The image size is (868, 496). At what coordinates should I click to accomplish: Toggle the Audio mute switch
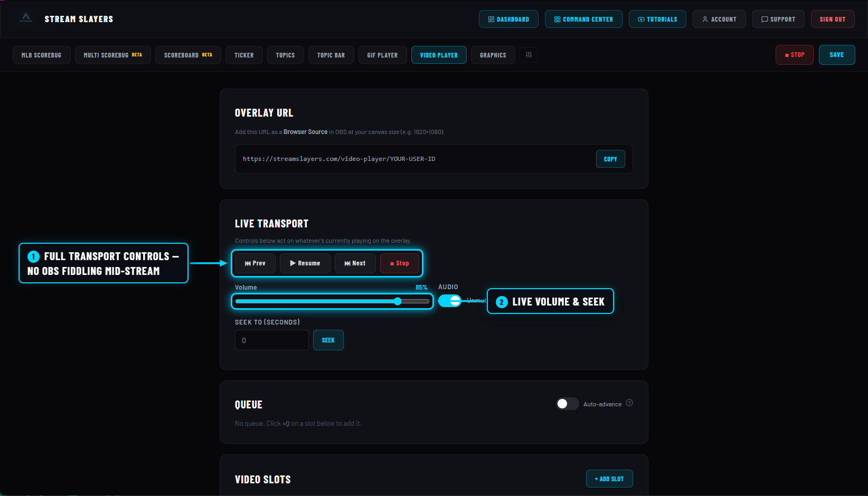pos(450,301)
